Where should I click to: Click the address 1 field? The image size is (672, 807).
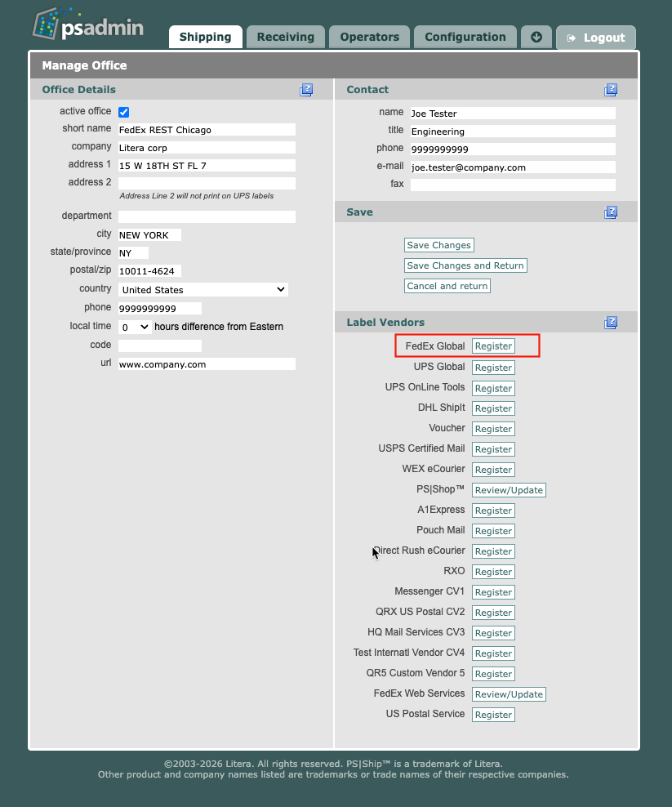[x=207, y=166]
